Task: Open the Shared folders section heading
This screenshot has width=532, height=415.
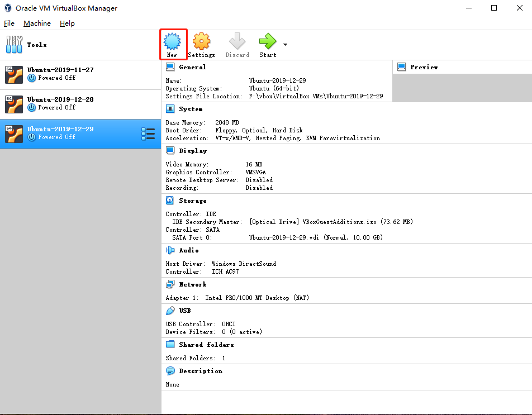Action: pos(206,345)
